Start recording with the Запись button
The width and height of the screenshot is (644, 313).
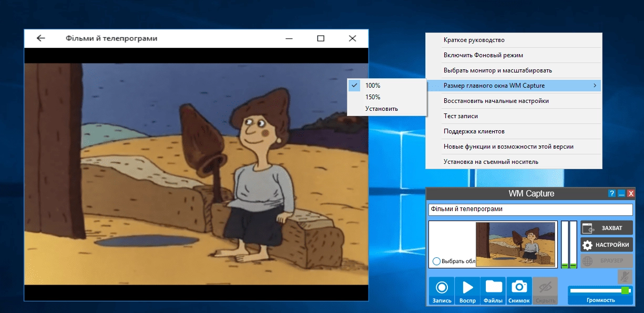pyautogui.click(x=442, y=291)
